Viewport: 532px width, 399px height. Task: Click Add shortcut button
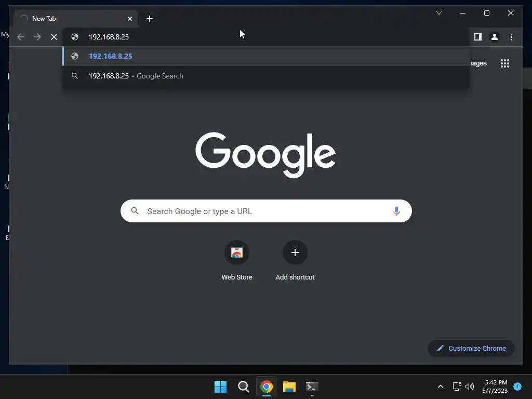[x=295, y=261]
